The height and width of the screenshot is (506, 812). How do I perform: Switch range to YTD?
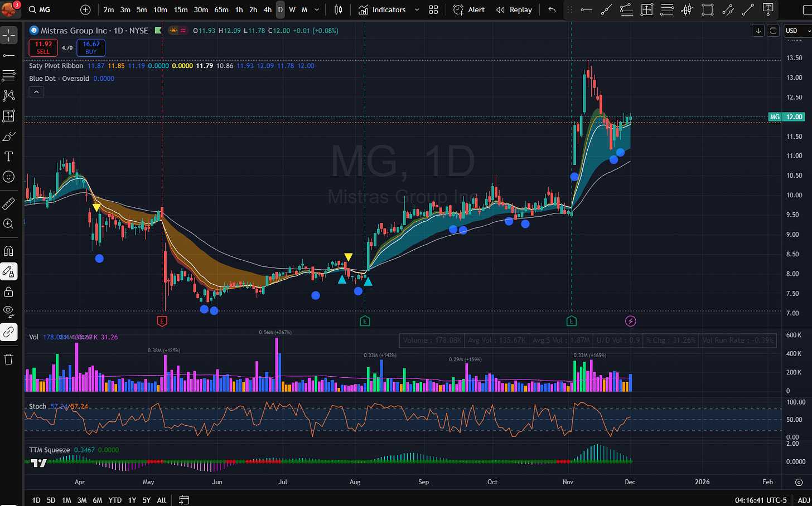point(115,500)
